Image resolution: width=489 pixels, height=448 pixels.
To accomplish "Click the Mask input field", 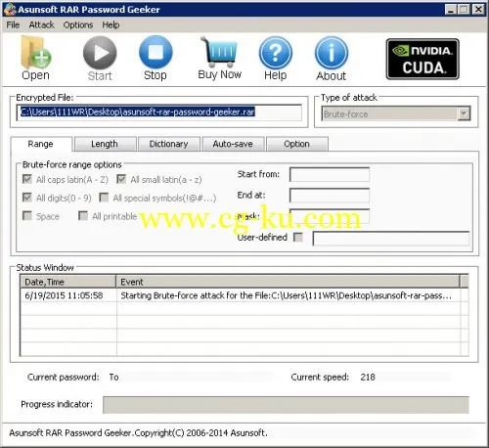I will [x=330, y=216].
